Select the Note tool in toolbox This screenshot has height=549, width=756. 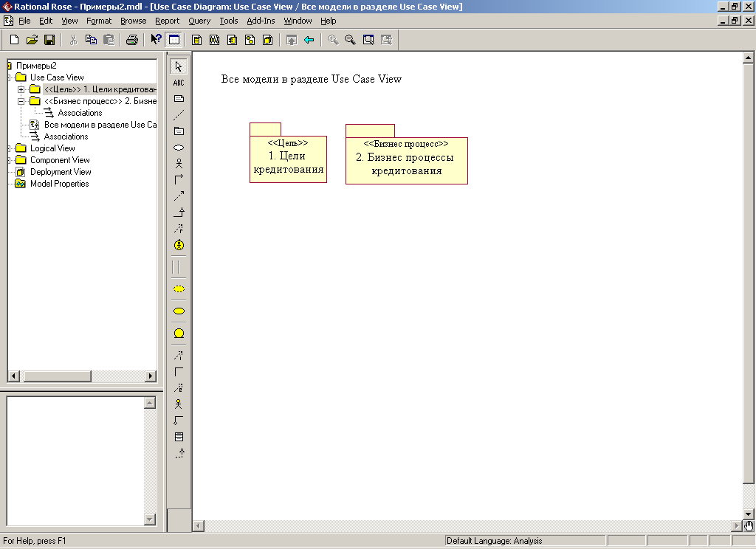(x=179, y=99)
